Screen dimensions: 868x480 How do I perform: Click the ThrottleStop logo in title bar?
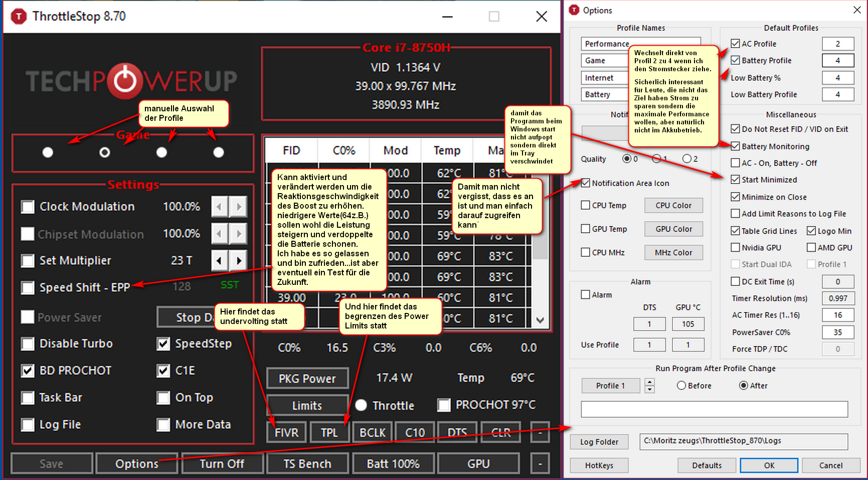click(x=19, y=17)
